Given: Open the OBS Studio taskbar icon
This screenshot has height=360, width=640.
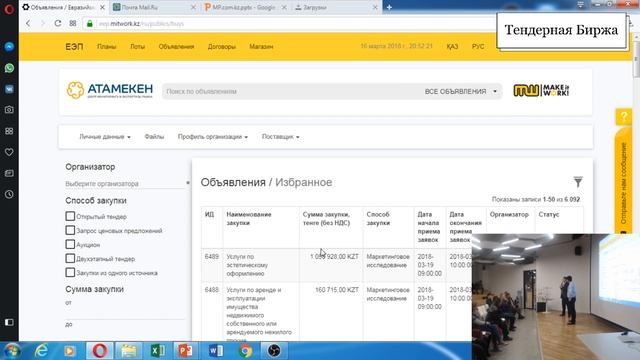Looking at the screenshot, I should coord(274,351).
